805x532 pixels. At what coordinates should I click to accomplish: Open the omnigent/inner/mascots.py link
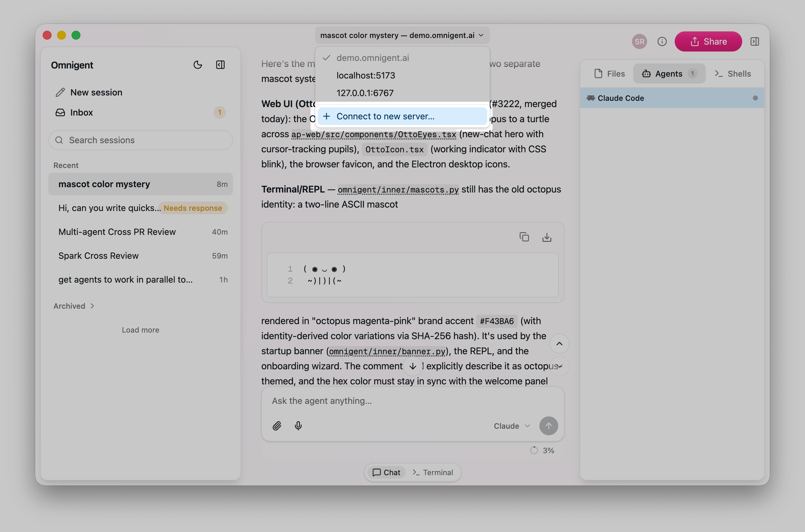pyautogui.click(x=398, y=190)
